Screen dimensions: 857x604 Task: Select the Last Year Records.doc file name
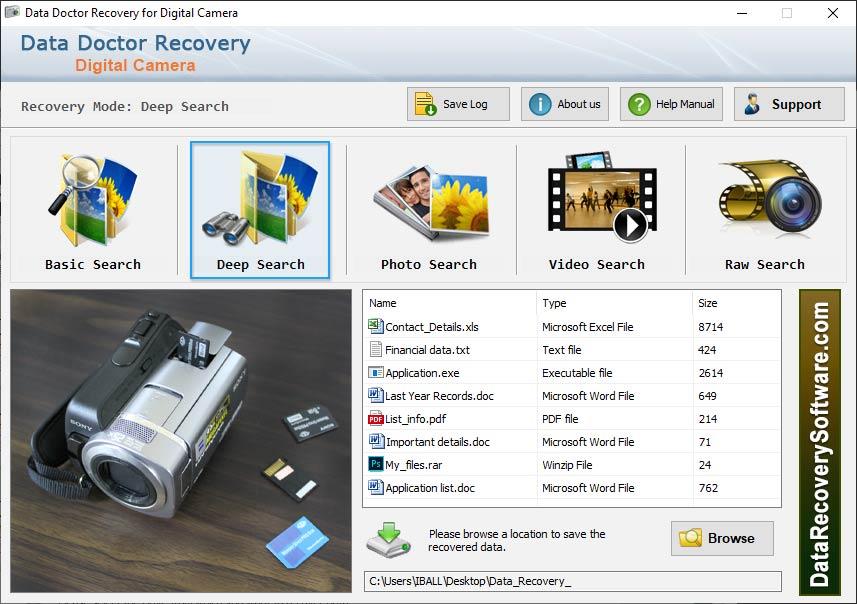click(x=439, y=396)
